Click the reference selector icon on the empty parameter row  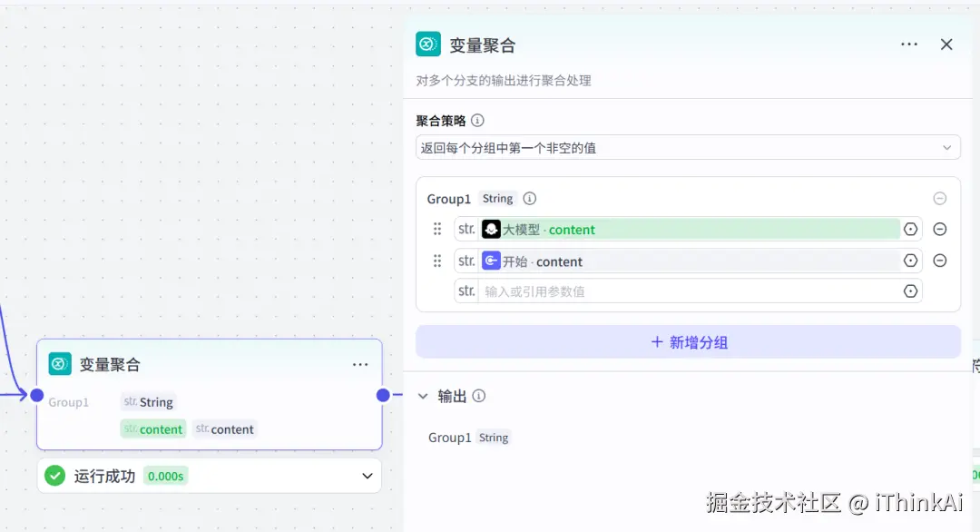click(910, 291)
